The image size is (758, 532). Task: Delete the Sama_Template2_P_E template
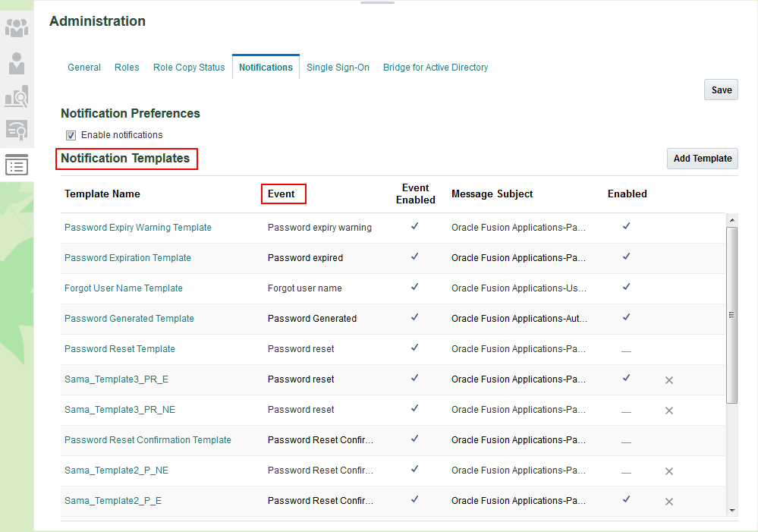click(x=669, y=502)
